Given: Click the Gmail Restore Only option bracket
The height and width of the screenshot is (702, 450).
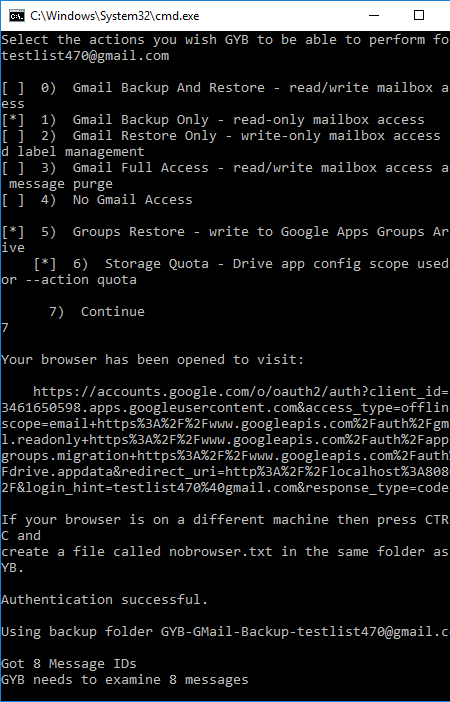Looking at the screenshot, I should (x=13, y=136).
